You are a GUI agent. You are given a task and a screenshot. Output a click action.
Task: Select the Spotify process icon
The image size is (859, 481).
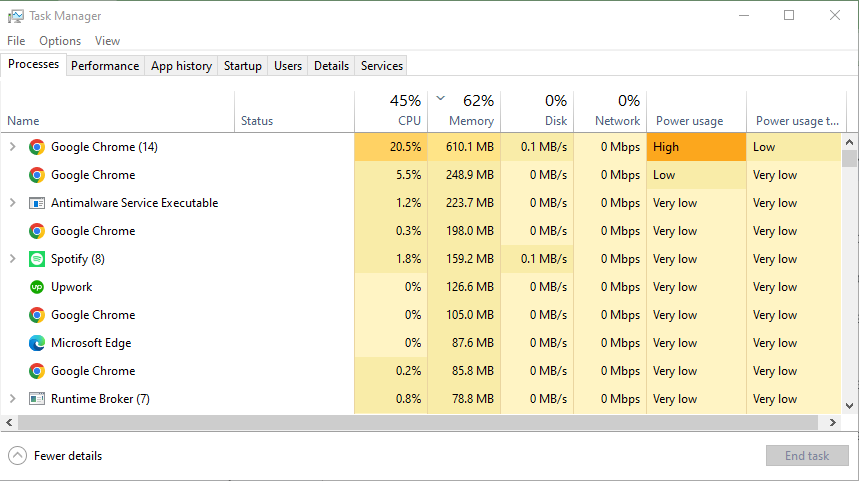click(x=37, y=259)
